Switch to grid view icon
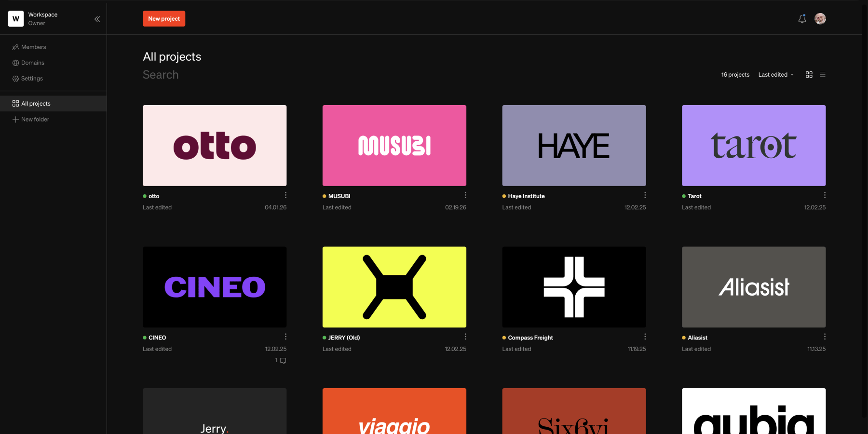868x434 pixels. [809, 75]
